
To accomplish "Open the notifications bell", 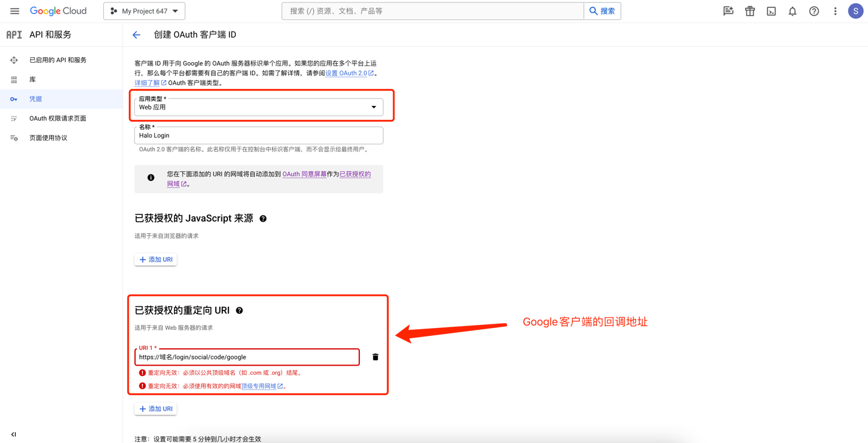I will [793, 11].
